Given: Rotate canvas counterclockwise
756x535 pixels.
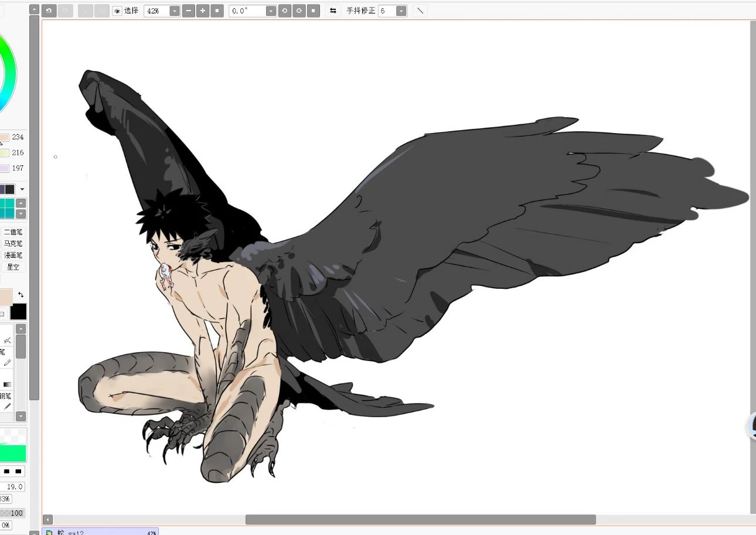Looking at the screenshot, I should point(285,11).
